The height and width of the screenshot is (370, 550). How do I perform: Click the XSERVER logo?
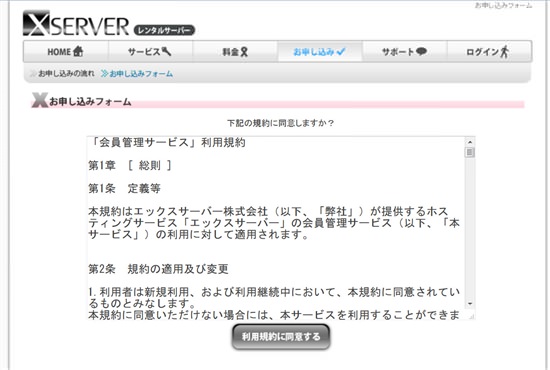pos(76,23)
